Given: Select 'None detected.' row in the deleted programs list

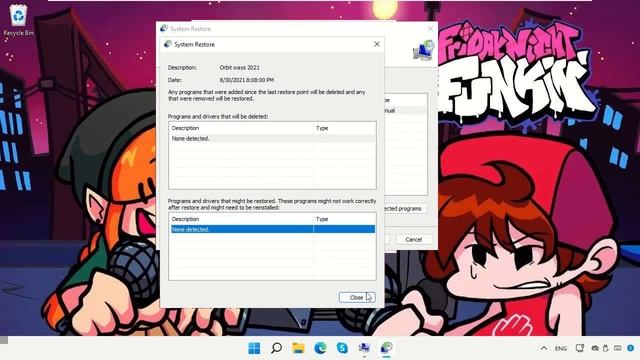Looking at the screenshot, I should pos(272,139).
